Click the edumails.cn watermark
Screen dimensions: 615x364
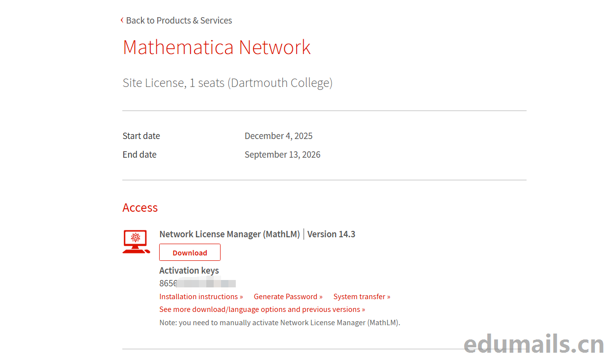pos(533,344)
